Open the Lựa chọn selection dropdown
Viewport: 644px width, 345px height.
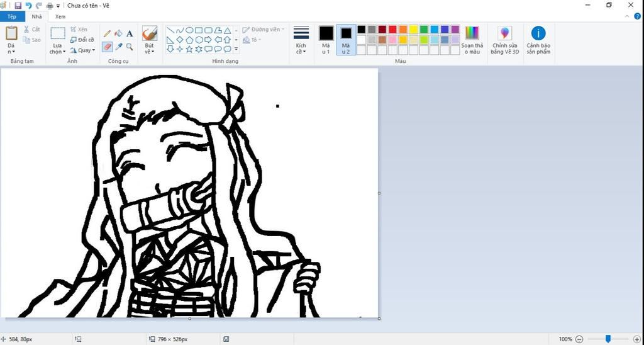pos(57,48)
